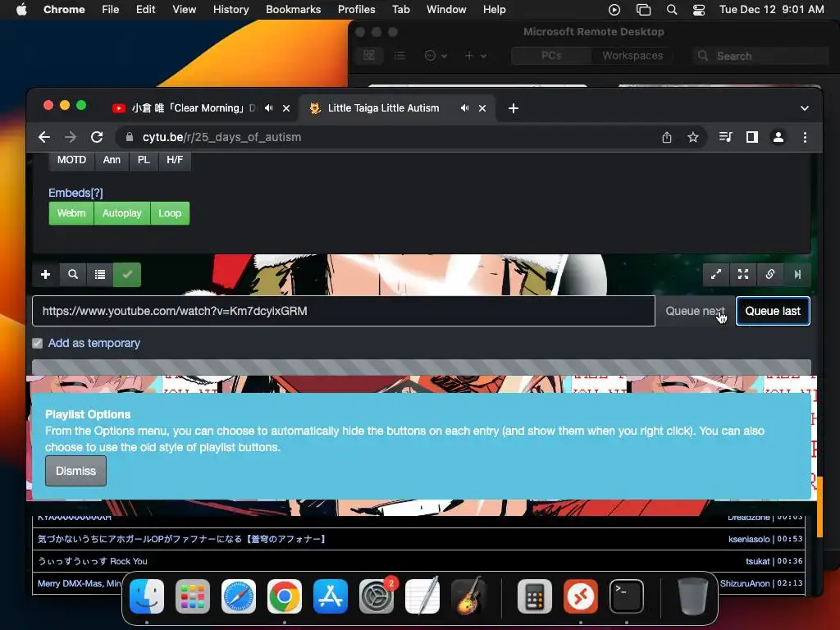
Task: Open Launchpad from the Dock
Action: 193,596
